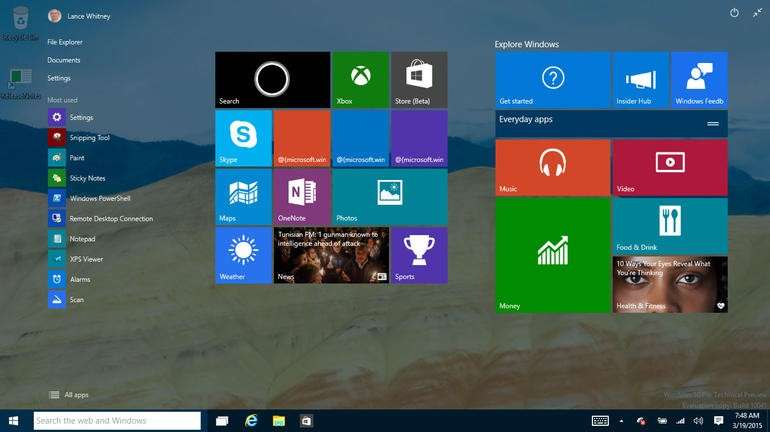Open the Insider Hub tile
The width and height of the screenshot is (770, 432).
pyautogui.click(x=641, y=80)
